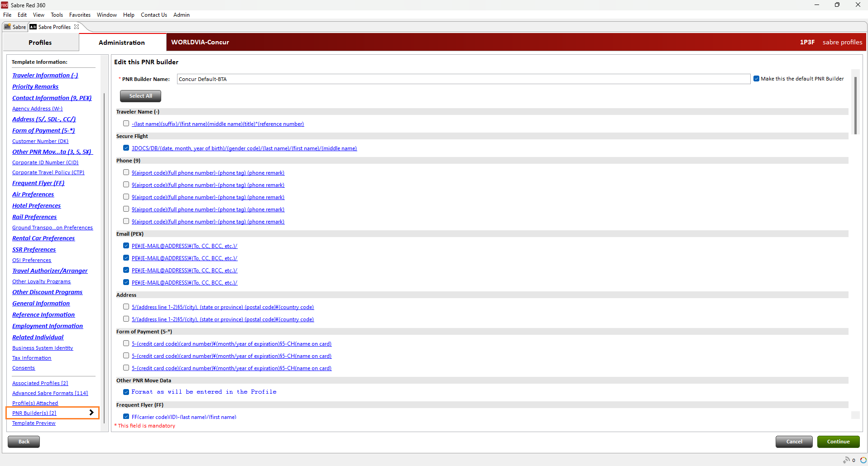Click the sidebar vertical scrollbar
This screenshot has width=868, height=466.
pos(104,258)
